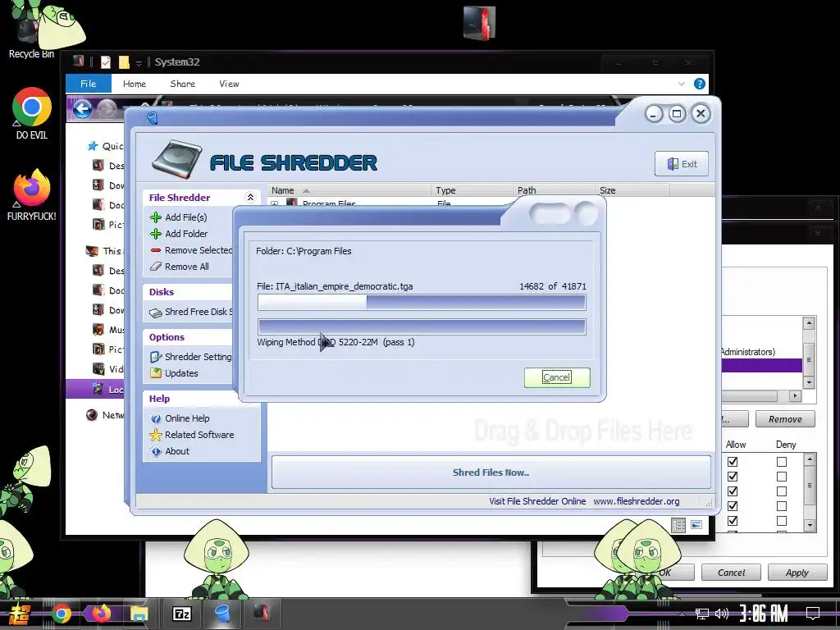Open quick access toolbar dropdown arrow
This screenshot has width=840, height=630.
(139, 63)
